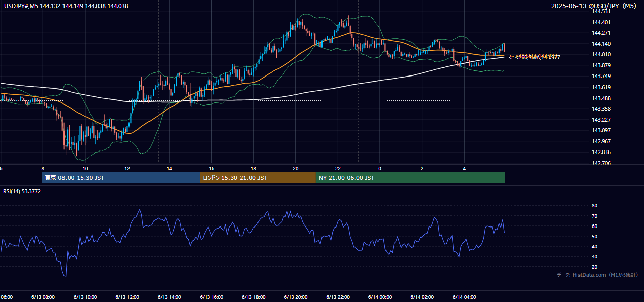The height and width of the screenshot is (302, 644).
Task: Click the 6/13 20:00 date label
Action: pos(296,297)
